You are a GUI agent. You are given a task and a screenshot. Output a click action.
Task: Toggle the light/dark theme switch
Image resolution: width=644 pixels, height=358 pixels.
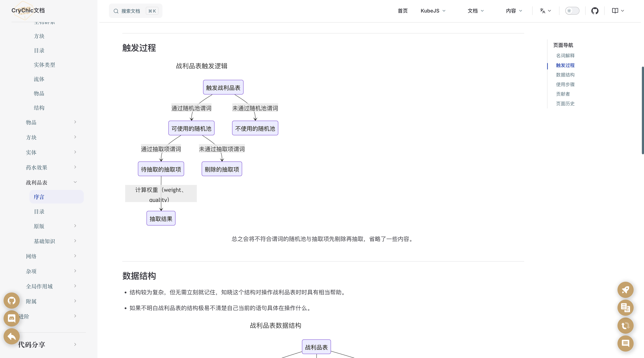tap(572, 11)
